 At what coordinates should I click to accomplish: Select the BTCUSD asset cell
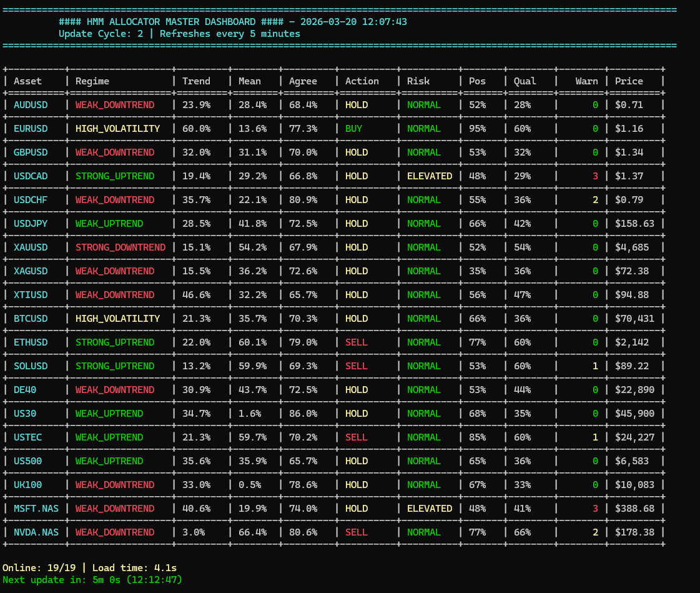pyautogui.click(x=31, y=319)
